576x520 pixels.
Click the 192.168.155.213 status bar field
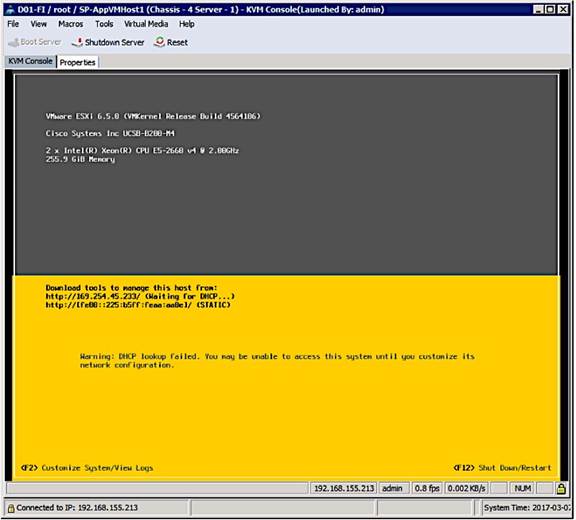point(344,488)
